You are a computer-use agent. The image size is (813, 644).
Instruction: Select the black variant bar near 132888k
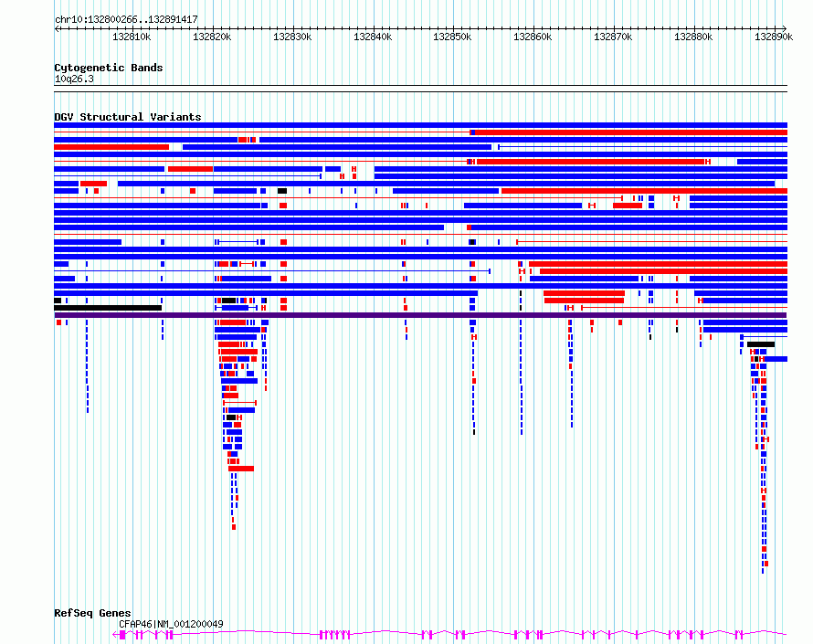click(761, 344)
